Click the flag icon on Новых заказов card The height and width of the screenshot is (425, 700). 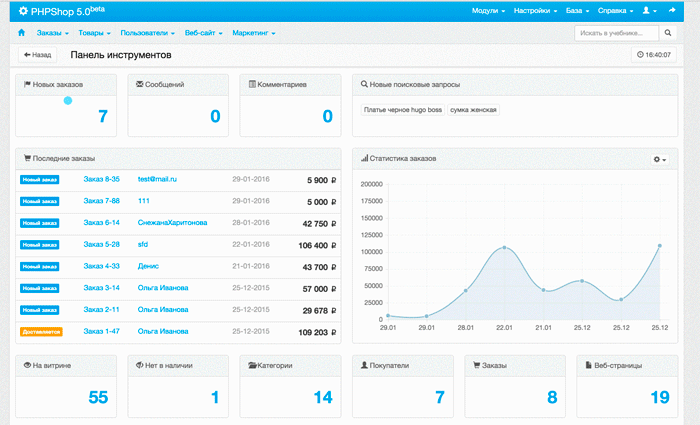[x=27, y=84]
